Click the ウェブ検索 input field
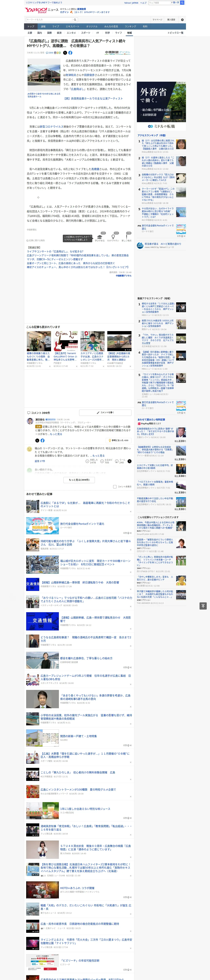This screenshot has height=980, width=210. click(159, 3)
